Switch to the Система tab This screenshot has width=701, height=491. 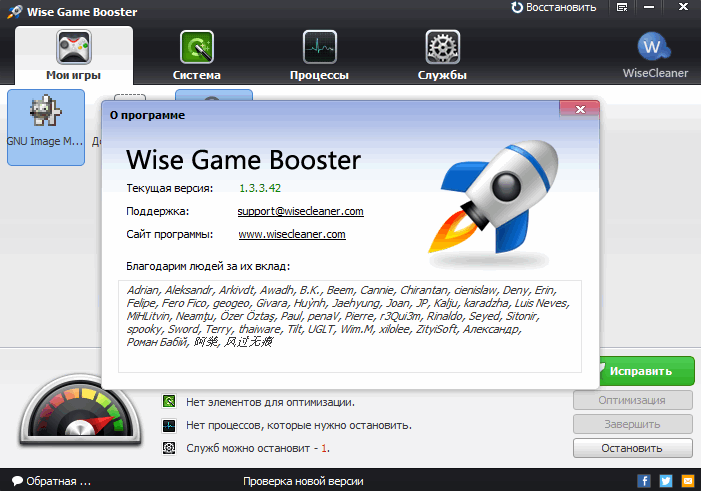[x=197, y=55]
